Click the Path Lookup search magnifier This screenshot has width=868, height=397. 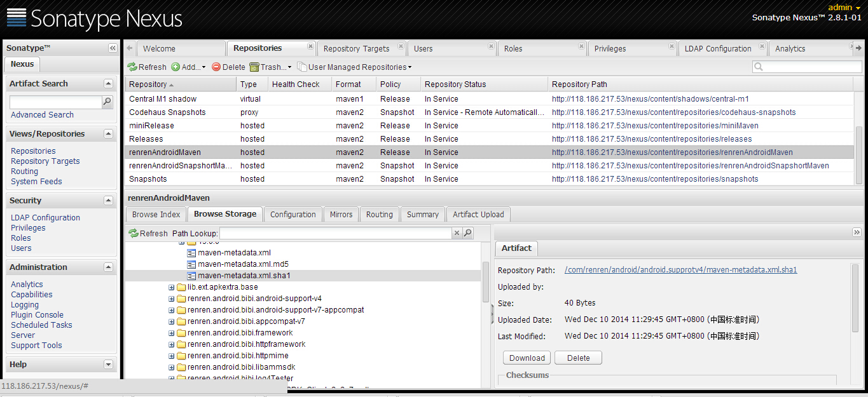click(468, 233)
